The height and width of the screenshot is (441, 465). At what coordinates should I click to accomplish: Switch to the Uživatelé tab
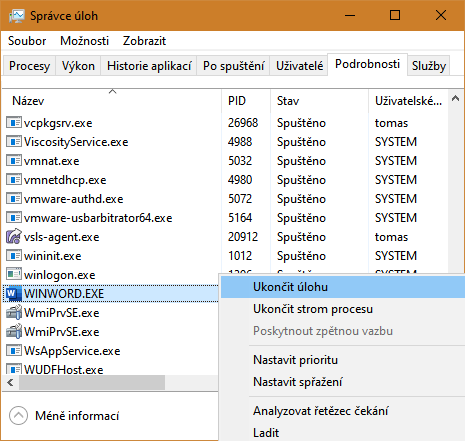click(299, 66)
